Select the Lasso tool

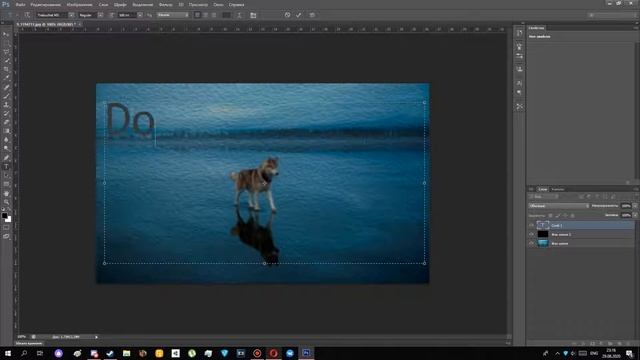6,52
